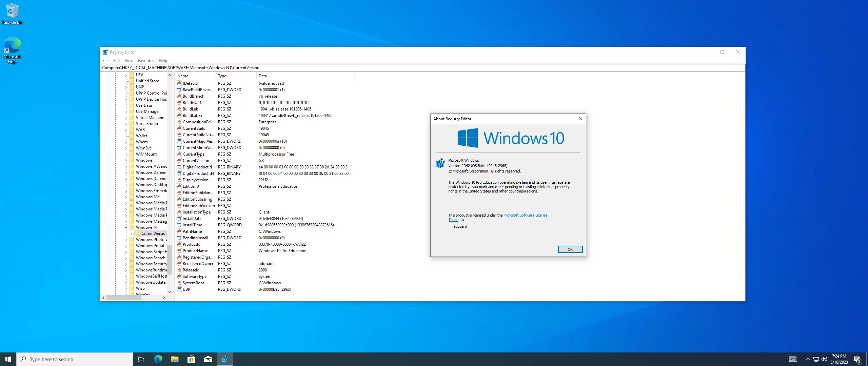Click the DigitalProductId binary value icon
The height and width of the screenshot is (366, 868).
(x=179, y=167)
